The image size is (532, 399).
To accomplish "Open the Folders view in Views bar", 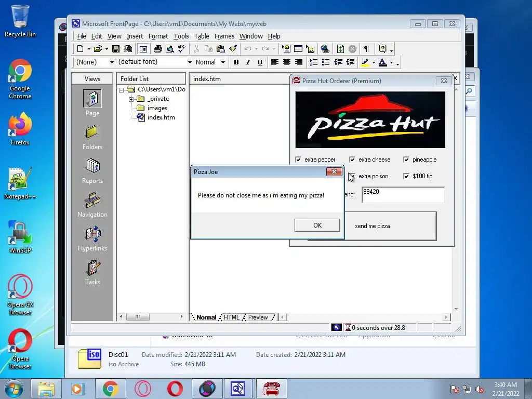I will tap(92, 137).
